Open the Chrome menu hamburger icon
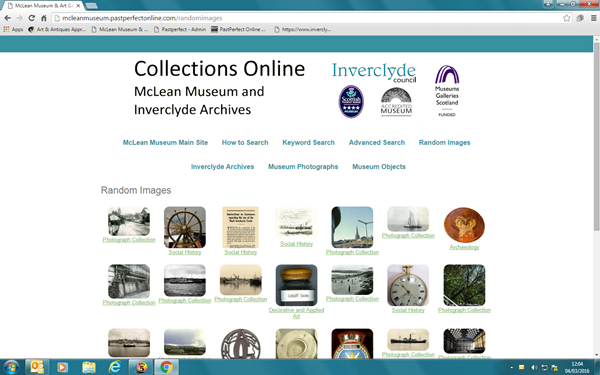The height and width of the screenshot is (375, 600). [x=593, y=18]
